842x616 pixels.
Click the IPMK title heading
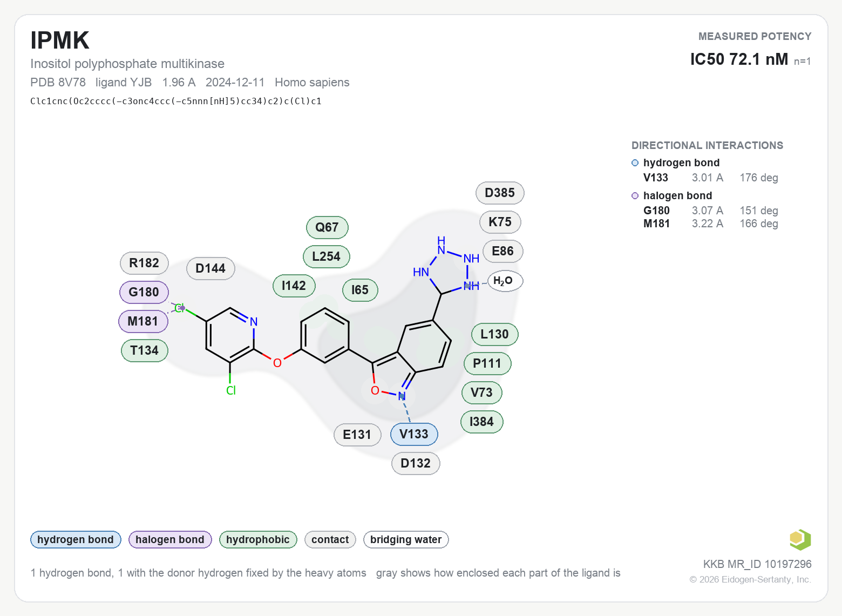(x=60, y=40)
